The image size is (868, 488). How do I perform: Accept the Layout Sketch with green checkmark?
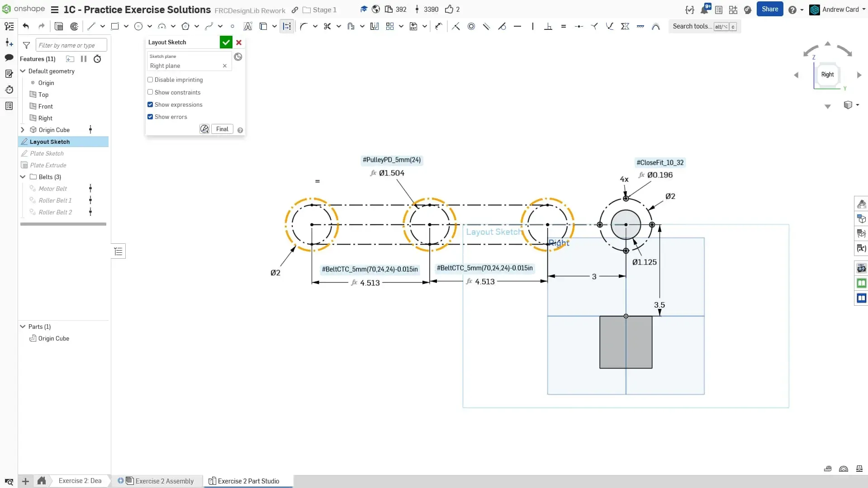226,42
